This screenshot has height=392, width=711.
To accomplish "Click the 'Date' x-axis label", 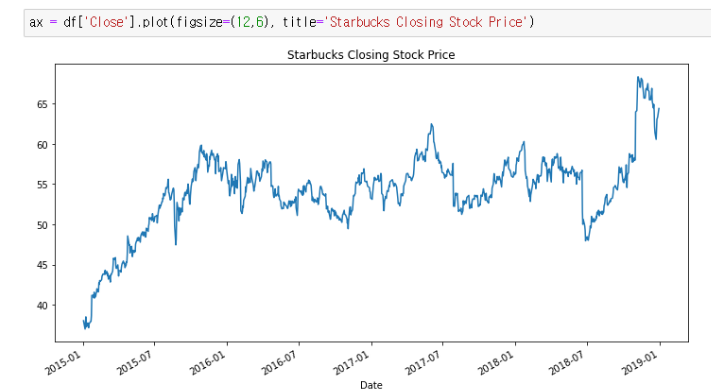I will tap(371, 385).
